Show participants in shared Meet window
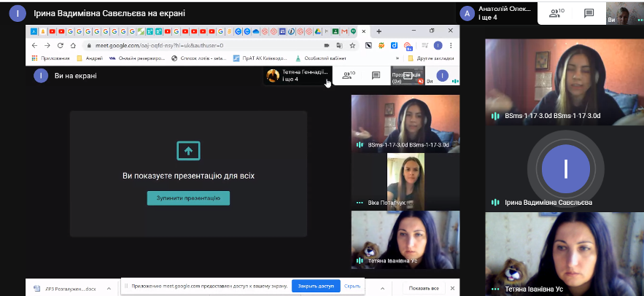This screenshot has height=296, width=644. (349, 75)
